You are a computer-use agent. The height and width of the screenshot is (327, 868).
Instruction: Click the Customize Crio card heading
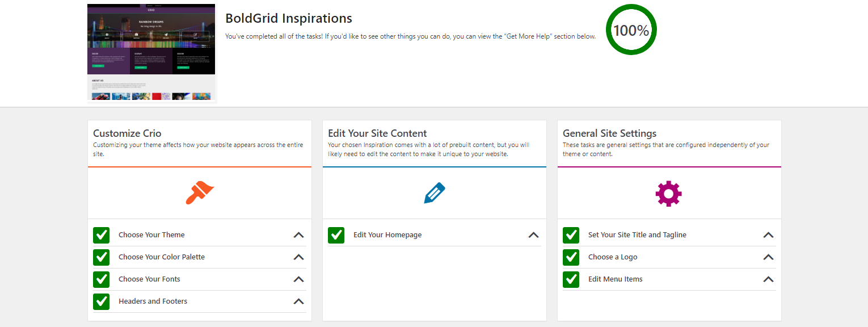[127, 133]
